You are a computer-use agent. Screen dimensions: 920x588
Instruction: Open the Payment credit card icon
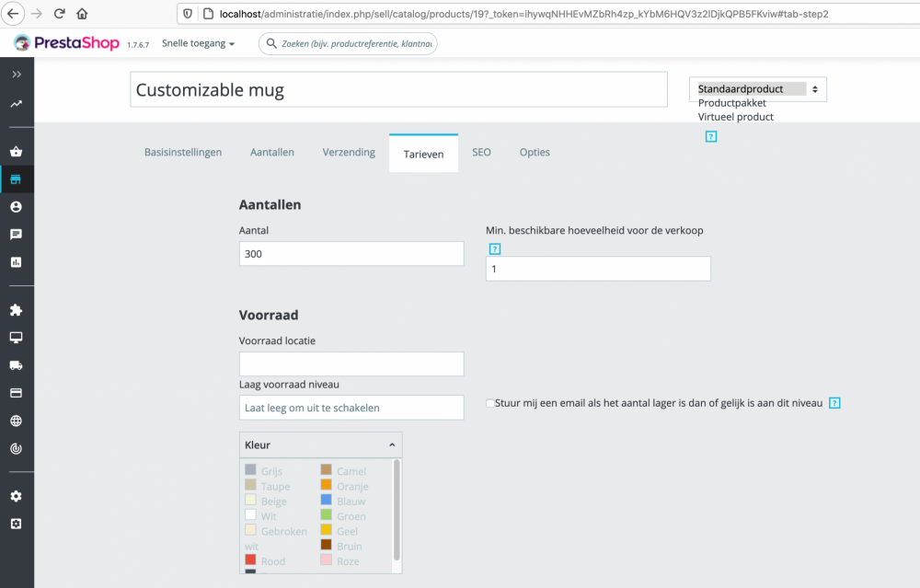pos(17,393)
